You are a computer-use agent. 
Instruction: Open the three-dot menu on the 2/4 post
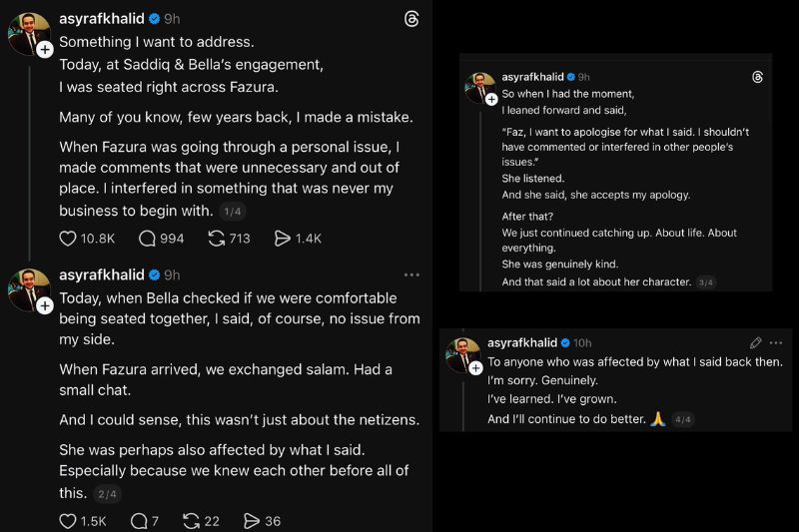411,274
